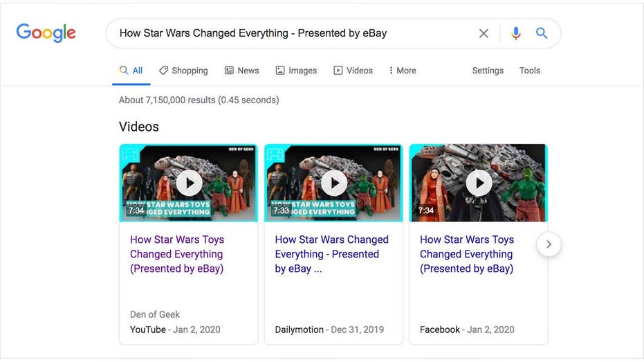The width and height of the screenshot is (644, 362).
Task: Open the More search options menu
Action: tap(403, 71)
